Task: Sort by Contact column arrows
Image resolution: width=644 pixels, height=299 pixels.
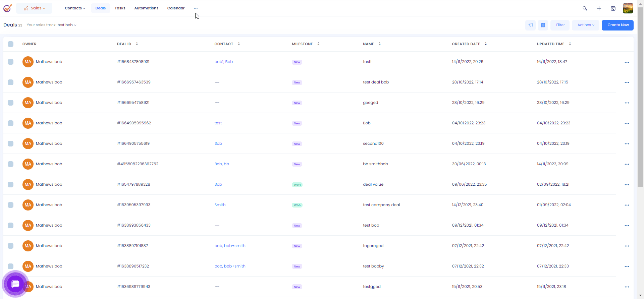Action: (x=239, y=44)
